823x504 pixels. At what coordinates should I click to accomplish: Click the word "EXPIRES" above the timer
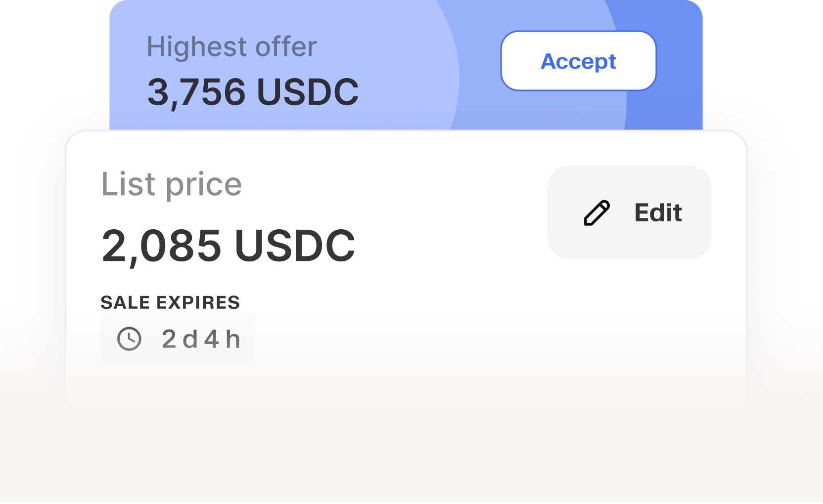point(198,302)
